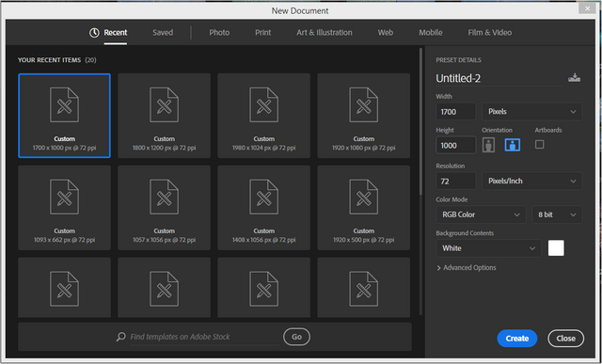The image size is (602, 364).
Task: Expand Advanced Options
Action: coord(467,268)
